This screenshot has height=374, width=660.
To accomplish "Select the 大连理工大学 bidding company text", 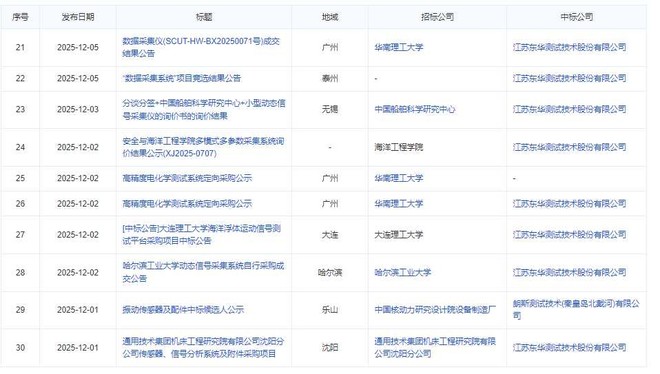I will pyautogui.click(x=399, y=235).
